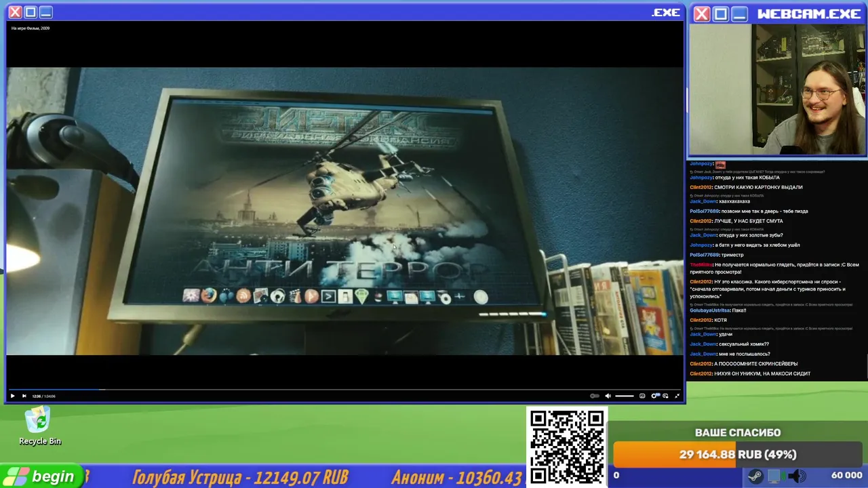
Task: Click the emote in Johnpozy's top message
Action: [720, 165]
